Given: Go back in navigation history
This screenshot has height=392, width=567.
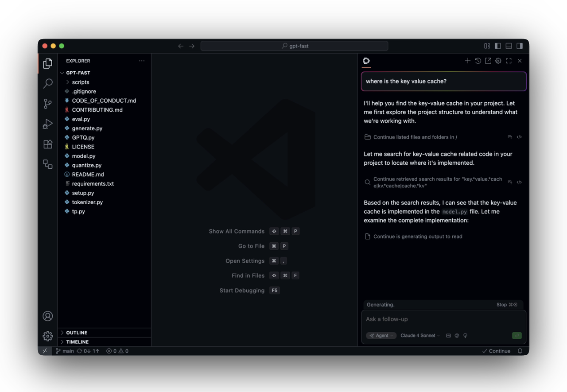Looking at the screenshot, I should 181,46.
